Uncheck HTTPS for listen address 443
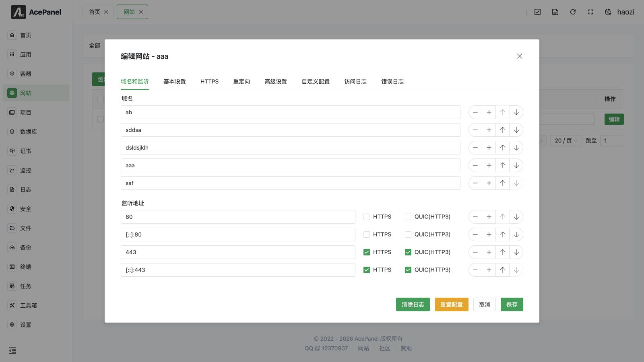Screen dimensions: 644x362 367,252
